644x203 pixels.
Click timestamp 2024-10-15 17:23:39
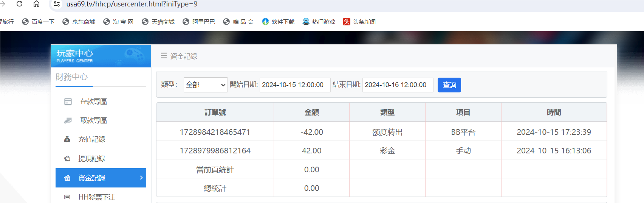click(554, 132)
